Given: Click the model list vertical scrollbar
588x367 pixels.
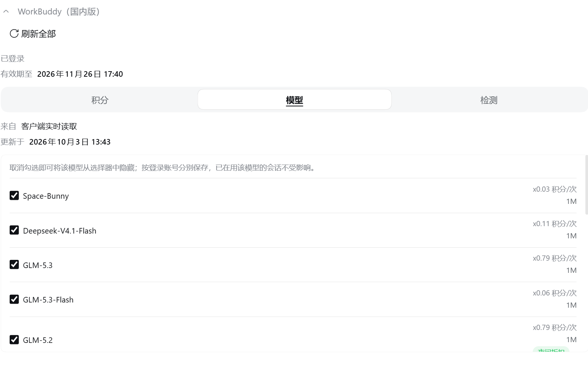Looking at the screenshot, I should (x=586, y=185).
